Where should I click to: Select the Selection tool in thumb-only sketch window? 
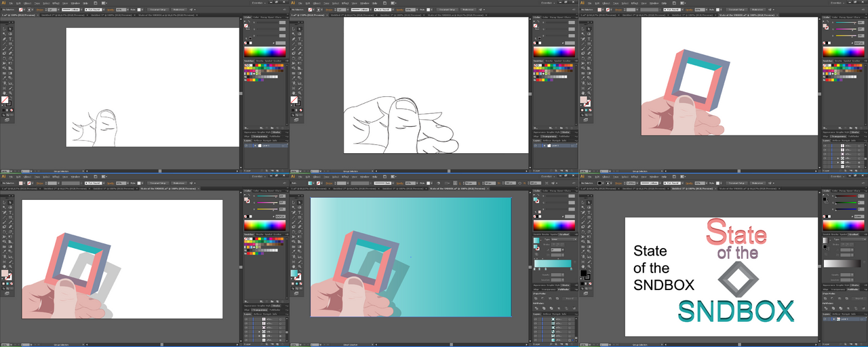pyautogui.click(x=4, y=28)
